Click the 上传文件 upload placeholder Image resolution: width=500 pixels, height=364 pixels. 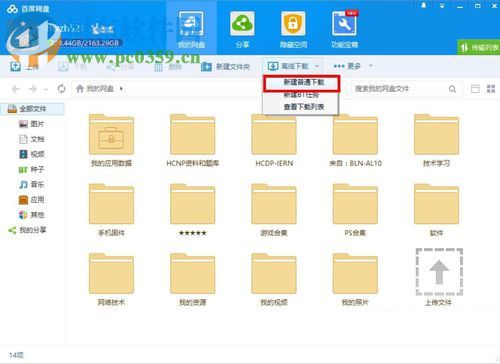point(439,277)
